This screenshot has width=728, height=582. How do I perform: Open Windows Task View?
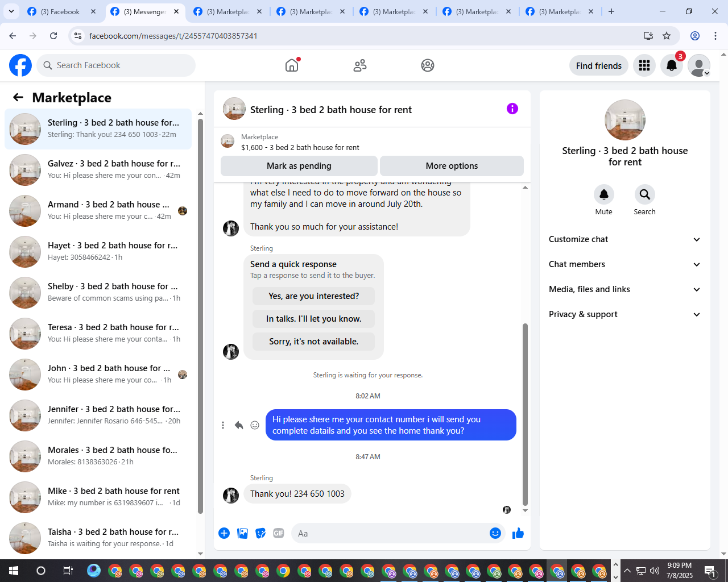click(68, 571)
